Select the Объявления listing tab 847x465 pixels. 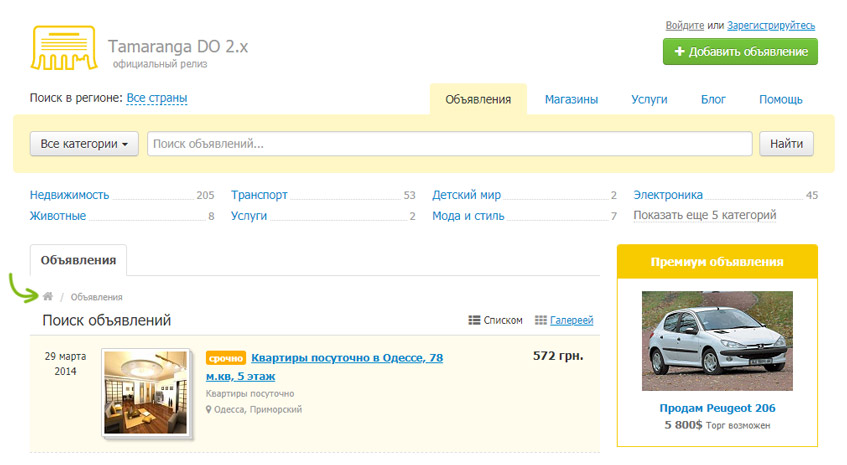[x=78, y=260]
